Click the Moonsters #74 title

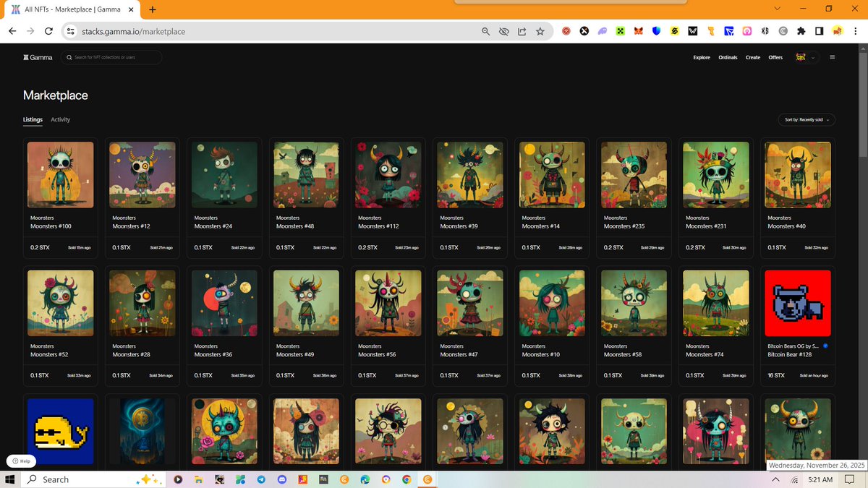[x=705, y=354]
